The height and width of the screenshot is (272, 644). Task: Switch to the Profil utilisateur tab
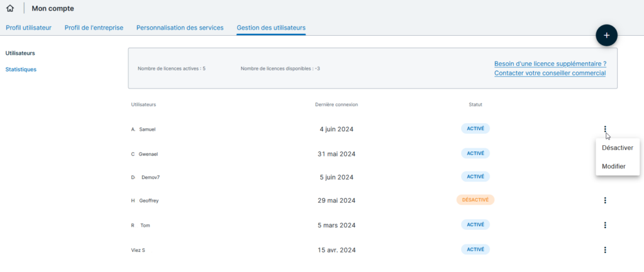coord(28,28)
